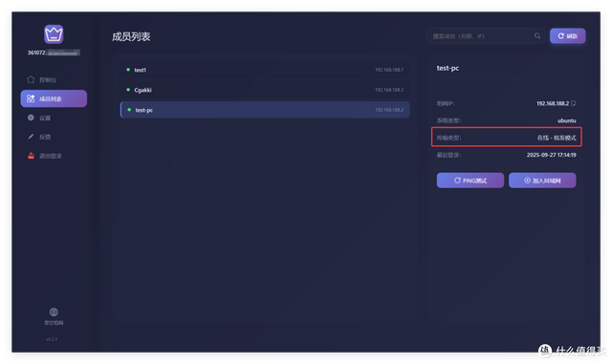Viewport: 612px width, 364px height.
Task: Click the IP 192.168.188.3 in Cgakki row
Action: (389, 90)
